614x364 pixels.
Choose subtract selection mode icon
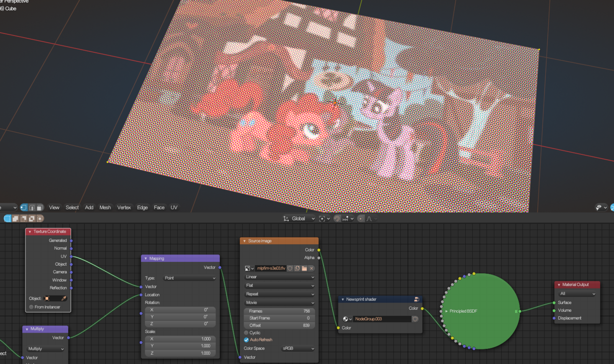click(x=24, y=219)
